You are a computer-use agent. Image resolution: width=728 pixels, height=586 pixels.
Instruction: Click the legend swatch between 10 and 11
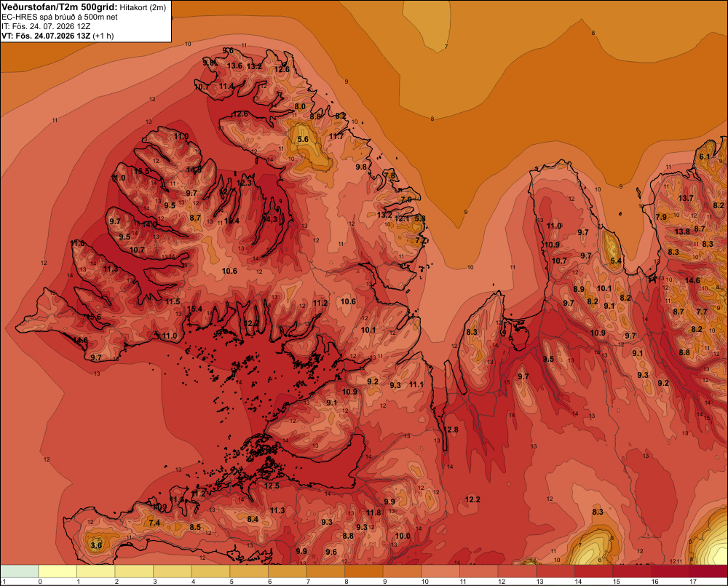coord(440,571)
